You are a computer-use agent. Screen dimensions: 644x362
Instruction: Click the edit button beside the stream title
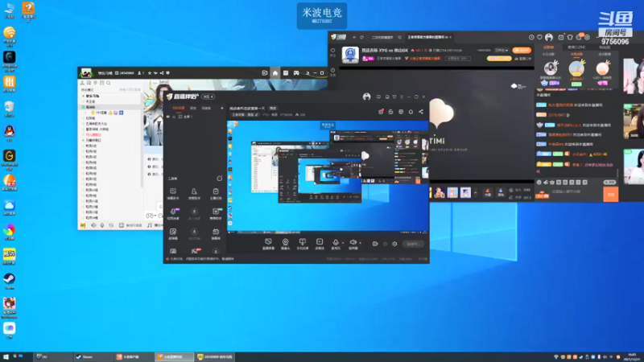tap(273, 108)
